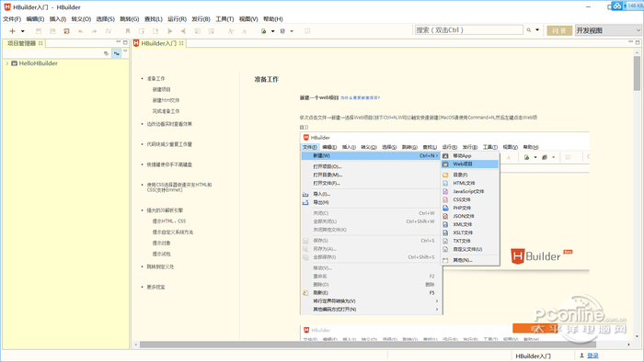The width and height of the screenshot is (644, 362).
Task: Open the search options dropdown arrow
Action: tap(537, 30)
